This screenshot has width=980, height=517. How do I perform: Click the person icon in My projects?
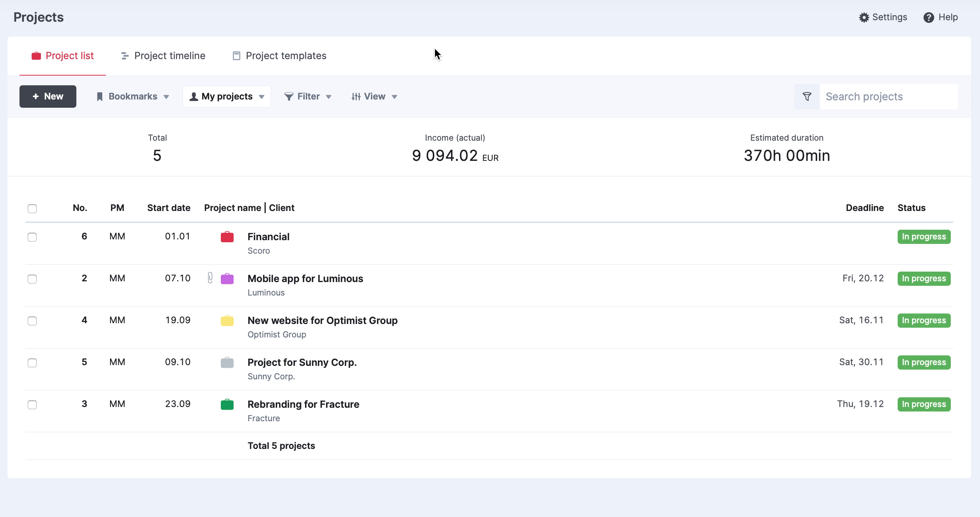(194, 97)
